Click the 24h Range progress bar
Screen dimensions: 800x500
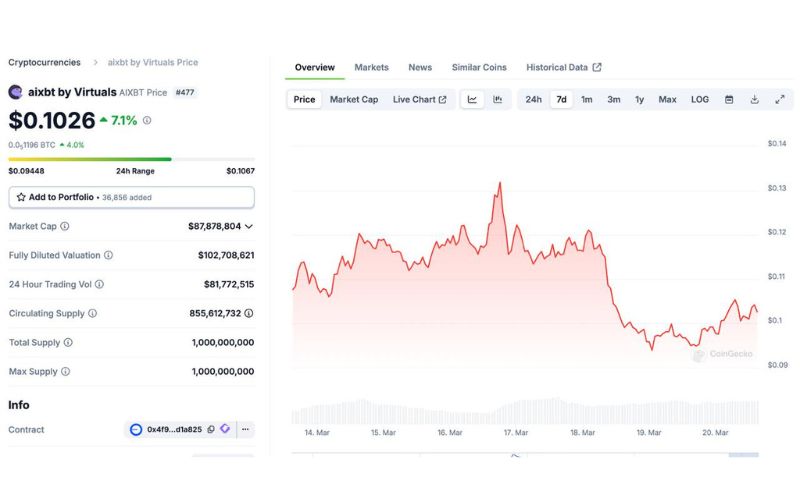coord(132,159)
